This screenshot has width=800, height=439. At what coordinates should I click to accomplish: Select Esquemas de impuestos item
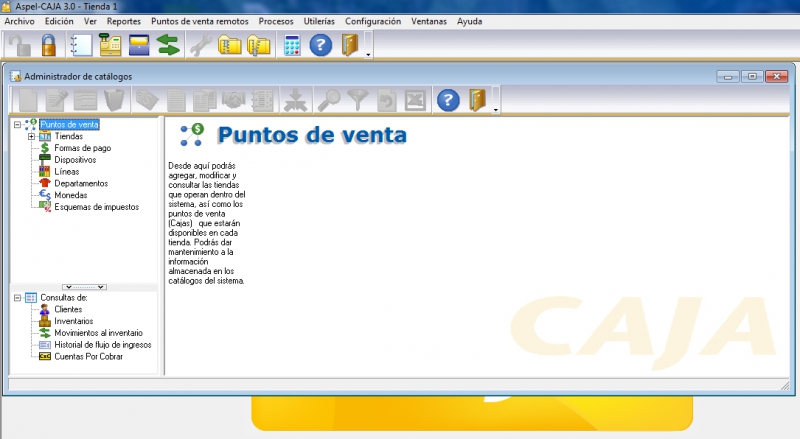coord(96,207)
